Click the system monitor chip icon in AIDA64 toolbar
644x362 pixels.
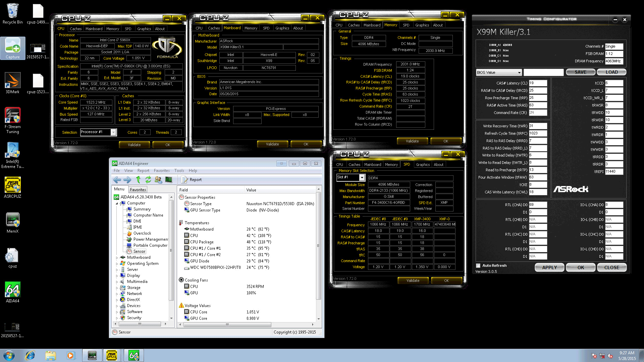coord(169,180)
